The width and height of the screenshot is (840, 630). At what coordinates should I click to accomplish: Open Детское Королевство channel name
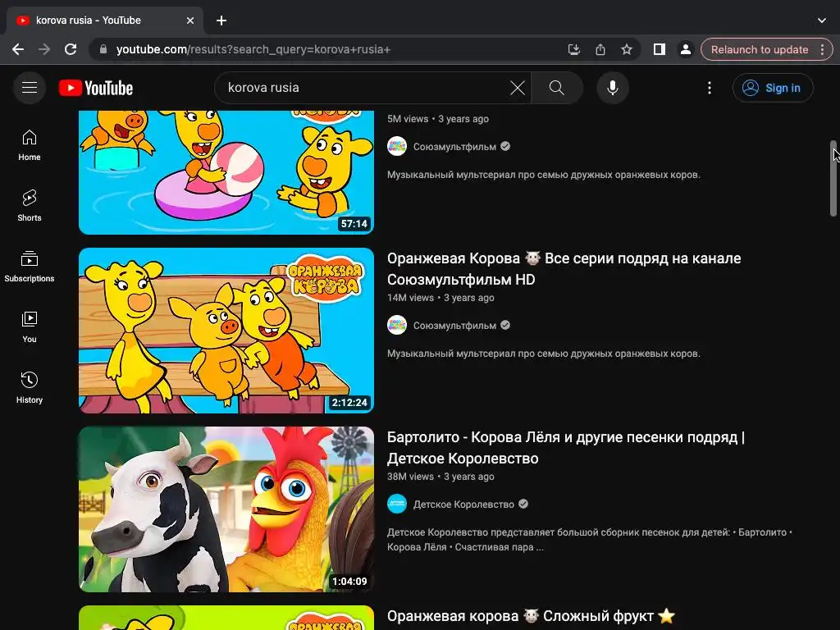[x=463, y=504]
